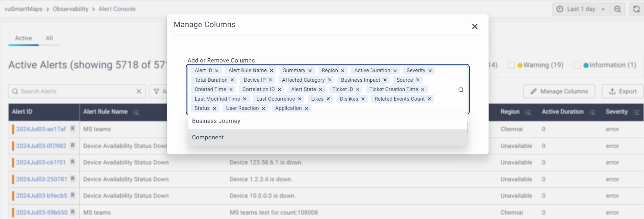This screenshot has width=644, height=219.
Task: Click the refresh icon in top bar
Action: pos(636,9)
